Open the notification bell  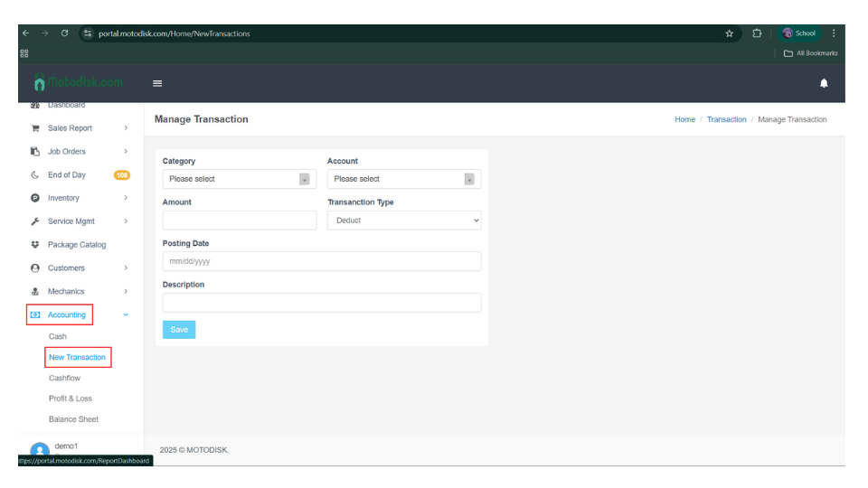[x=824, y=83]
